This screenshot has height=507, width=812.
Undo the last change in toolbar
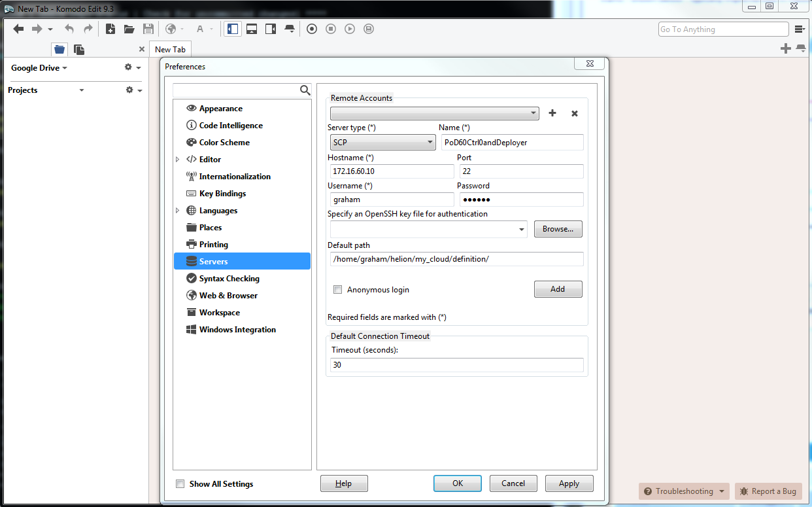point(69,29)
